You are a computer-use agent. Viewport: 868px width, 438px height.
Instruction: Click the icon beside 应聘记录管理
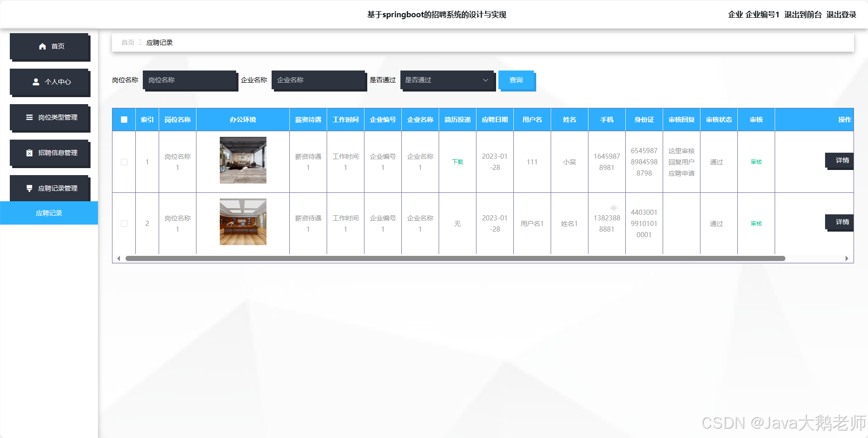click(x=29, y=188)
